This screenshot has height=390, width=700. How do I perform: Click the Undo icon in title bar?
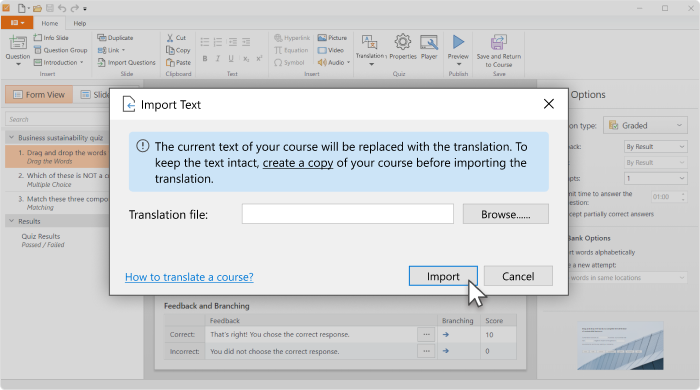click(x=62, y=8)
